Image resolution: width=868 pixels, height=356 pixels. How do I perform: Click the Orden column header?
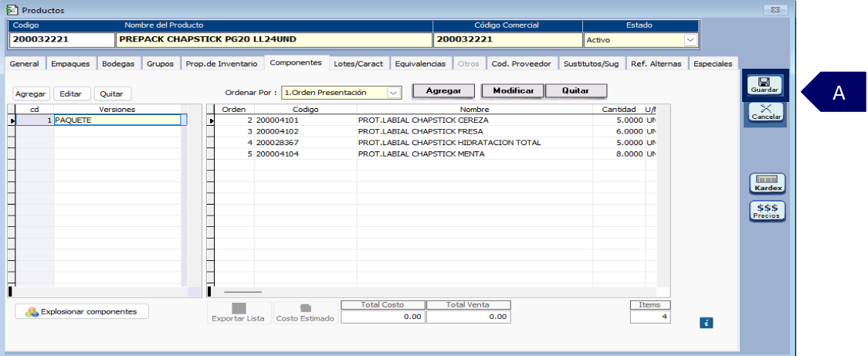tap(234, 109)
